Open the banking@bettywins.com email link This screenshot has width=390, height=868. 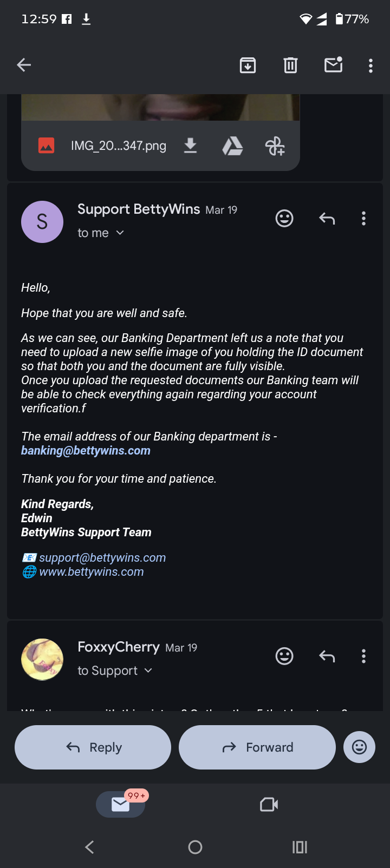tap(86, 451)
